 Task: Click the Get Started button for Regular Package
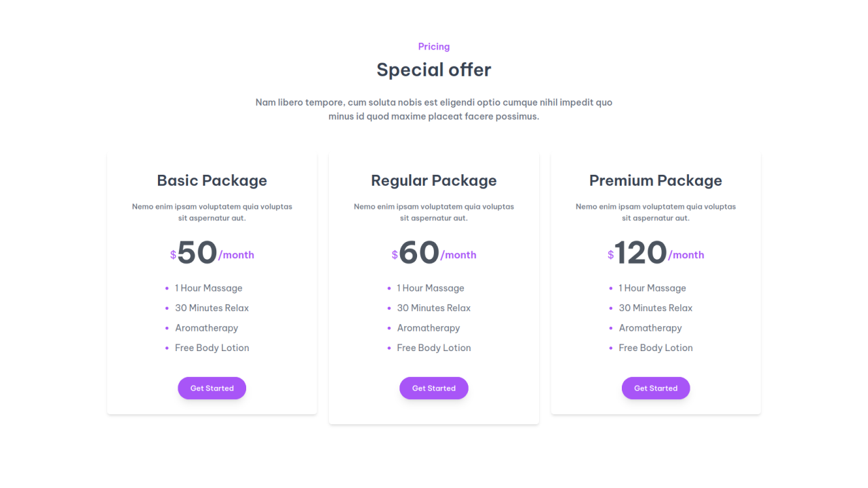[433, 388]
